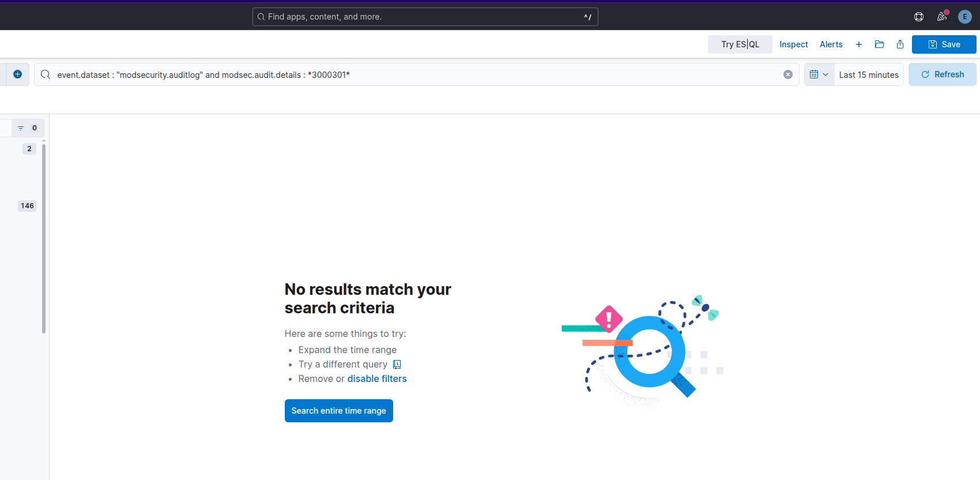Open the Inspect panel
This screenshot has width=980, height=480.
(x=794, y=44)
